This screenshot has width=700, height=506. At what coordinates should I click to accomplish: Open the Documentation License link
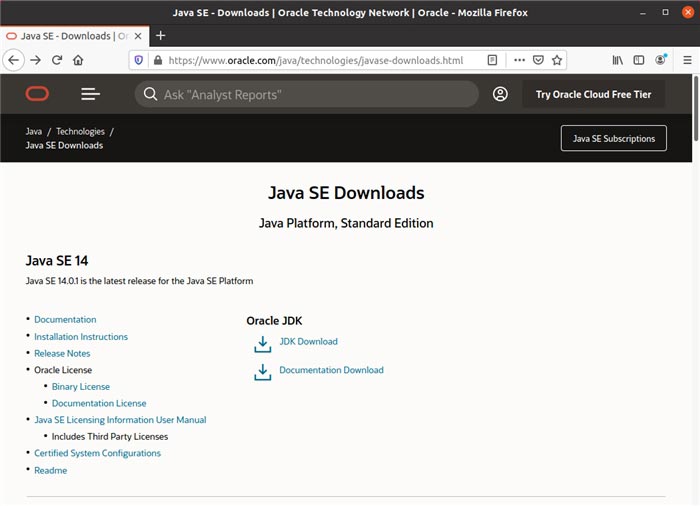point(99,403)
